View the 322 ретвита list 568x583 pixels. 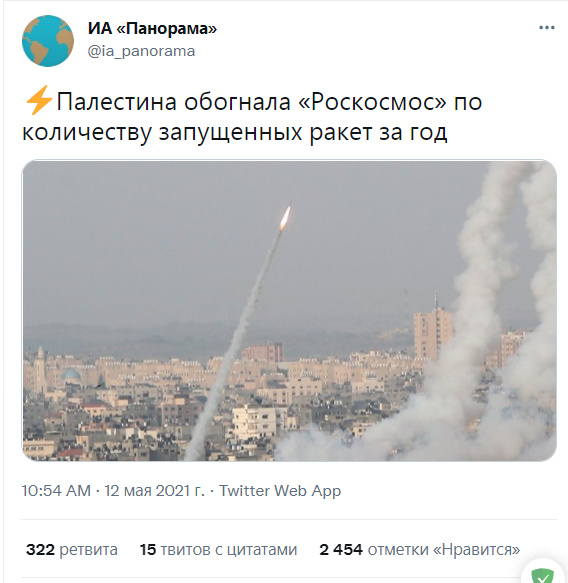pyautogui.click(x=72, y=550)
